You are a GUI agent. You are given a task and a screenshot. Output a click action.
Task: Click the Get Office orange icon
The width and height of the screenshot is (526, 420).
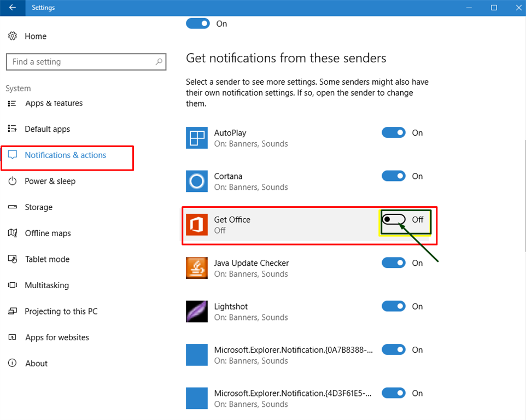pos(197,225)
